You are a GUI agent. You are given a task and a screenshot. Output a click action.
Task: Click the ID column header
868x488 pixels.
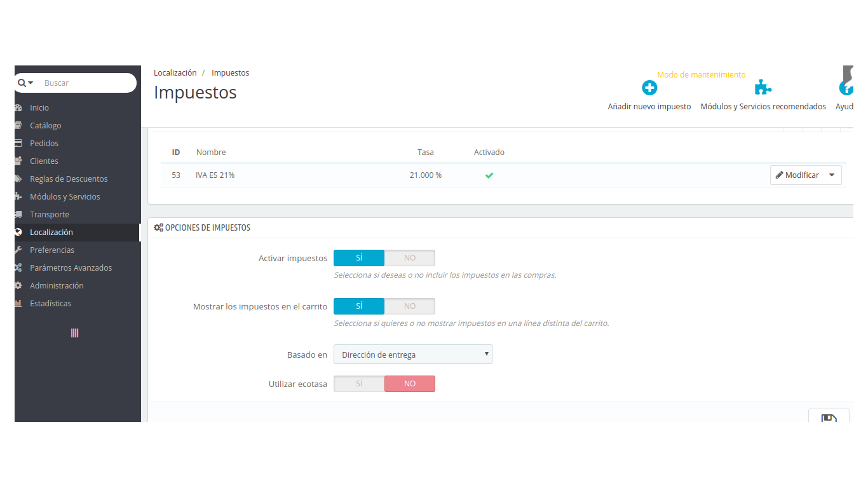coord(176,152)
